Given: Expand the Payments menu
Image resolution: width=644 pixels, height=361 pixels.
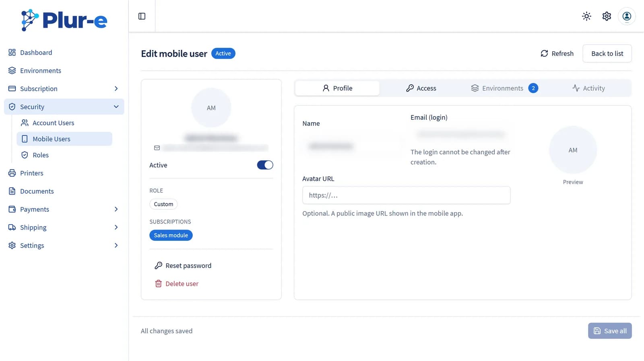Looking at the screenshot, I should click(64, 209).
